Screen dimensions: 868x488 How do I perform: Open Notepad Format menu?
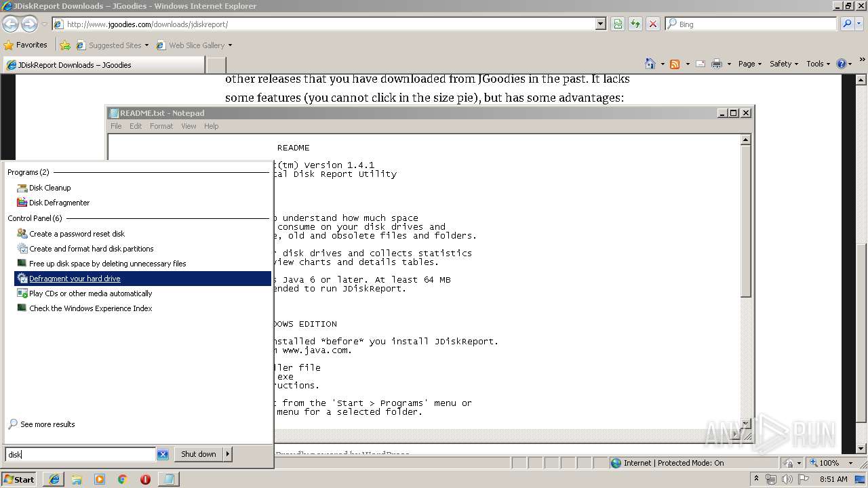click(x=161, y=126)
